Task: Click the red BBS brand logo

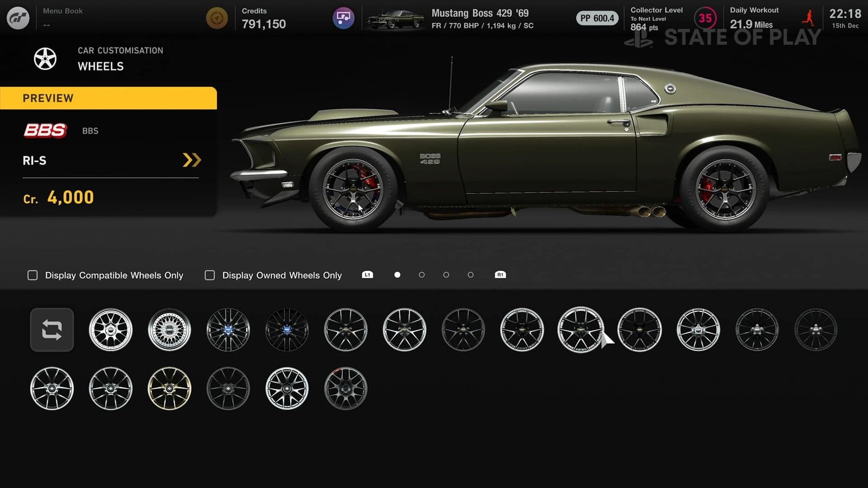Action: tap(45, 131)
